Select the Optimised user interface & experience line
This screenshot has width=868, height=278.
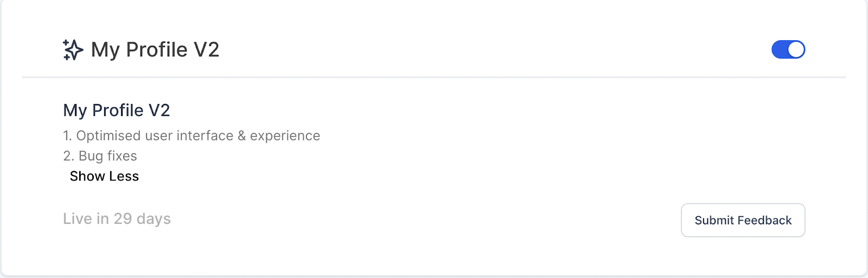(x=192, y=135)
